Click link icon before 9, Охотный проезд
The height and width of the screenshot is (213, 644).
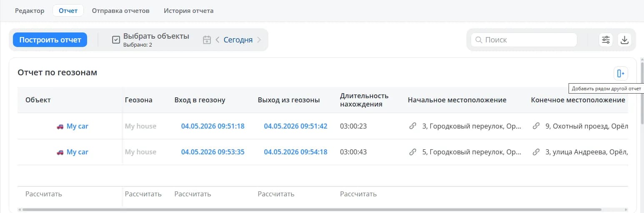pyautogui.click(x=536, y=126)
